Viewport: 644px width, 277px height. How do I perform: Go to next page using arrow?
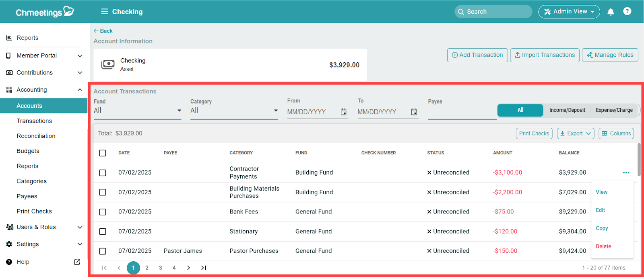click(x=188, y=268)
